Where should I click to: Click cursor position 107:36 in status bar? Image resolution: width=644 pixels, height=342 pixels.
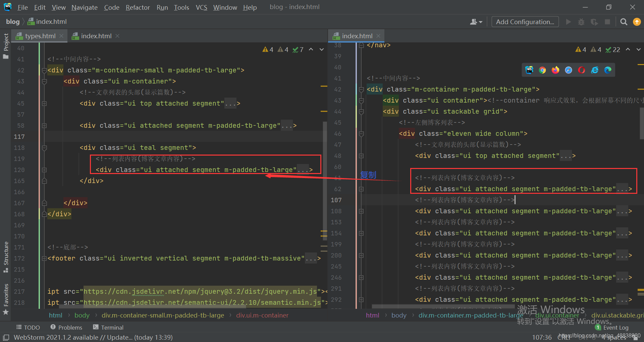click(542, 337)
